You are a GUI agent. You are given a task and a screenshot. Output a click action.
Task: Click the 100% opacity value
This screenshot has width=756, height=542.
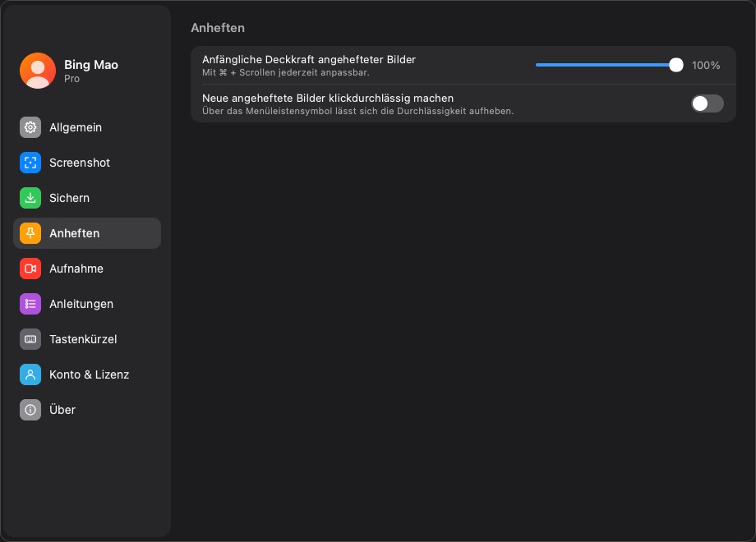pos(706,65)
